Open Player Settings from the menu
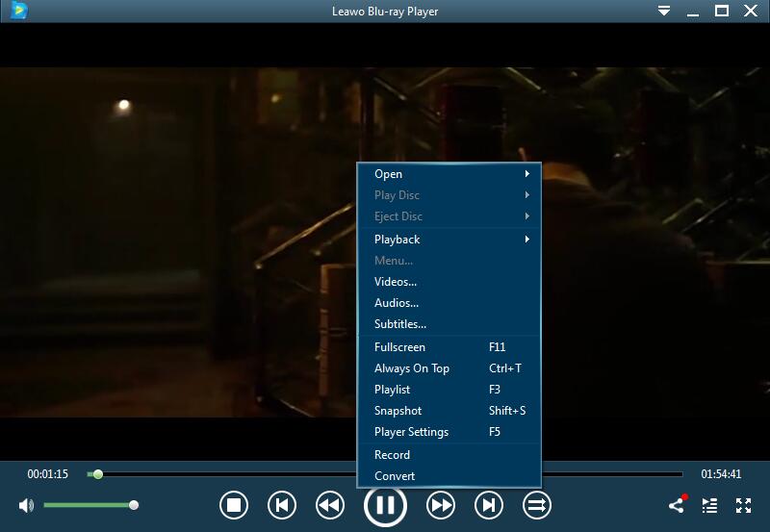The image size is (770, 532). coord(449,432)
